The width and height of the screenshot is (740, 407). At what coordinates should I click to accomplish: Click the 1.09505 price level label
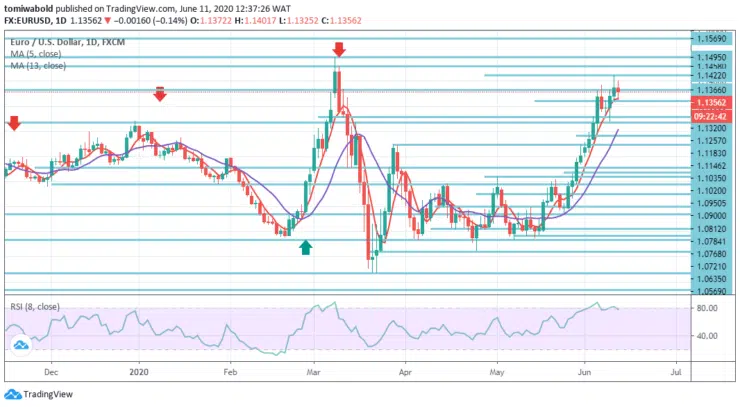click(x=711, y=204)
